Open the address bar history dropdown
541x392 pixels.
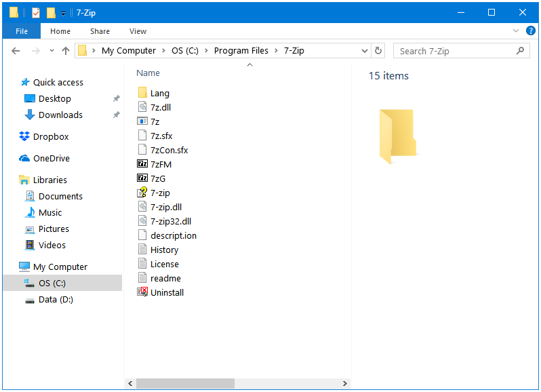pos(364,51)
